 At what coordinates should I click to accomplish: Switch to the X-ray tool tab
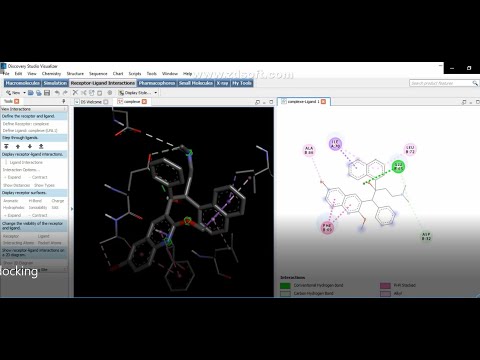click(x=222, y=83)
